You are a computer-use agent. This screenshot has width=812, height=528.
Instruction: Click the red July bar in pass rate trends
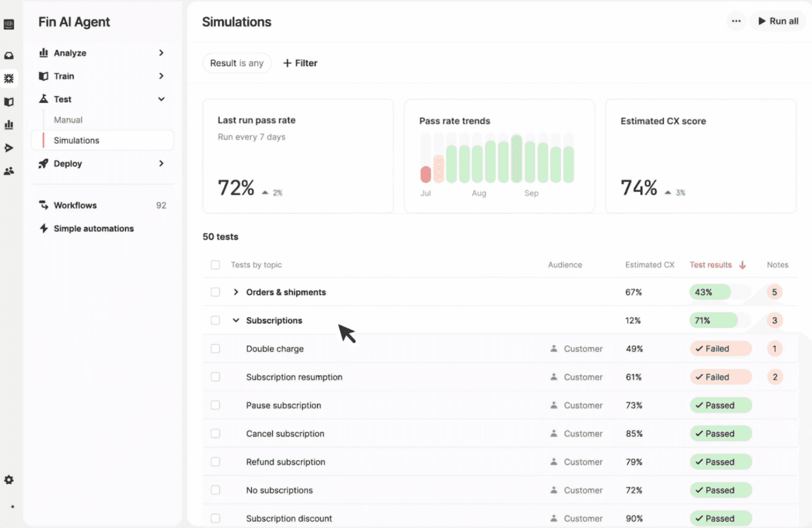[x=426, y=175]
